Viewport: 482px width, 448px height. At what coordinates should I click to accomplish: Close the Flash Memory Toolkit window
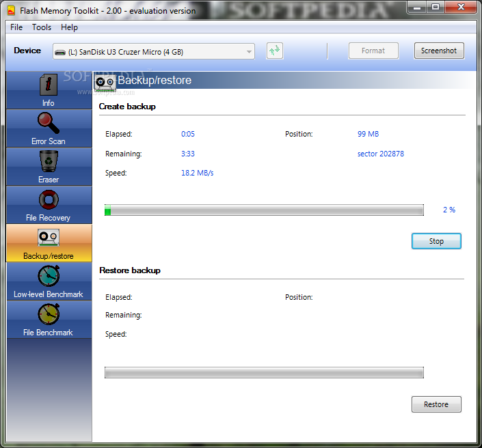[461, 8]
